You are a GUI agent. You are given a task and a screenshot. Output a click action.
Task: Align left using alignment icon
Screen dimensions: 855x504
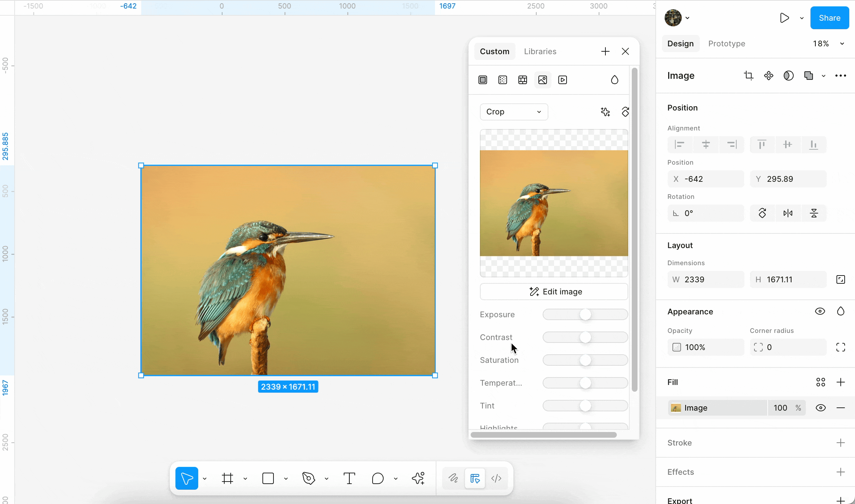pyautogui.click(x=680, y=144)
